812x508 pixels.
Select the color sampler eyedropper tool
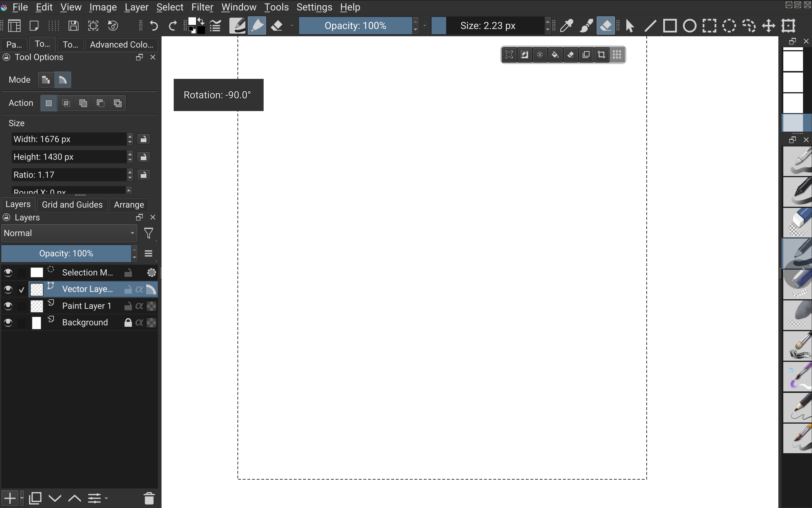tap(566, 26)
